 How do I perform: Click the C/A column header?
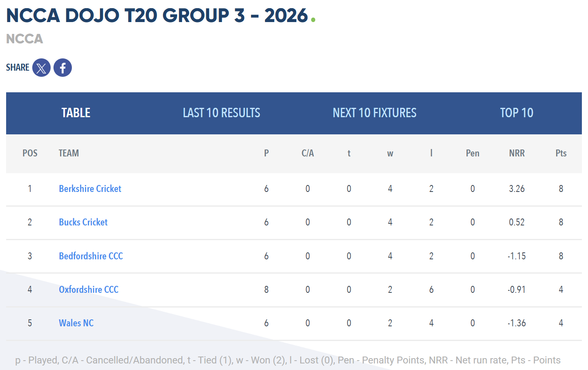[x=307, y=153]
